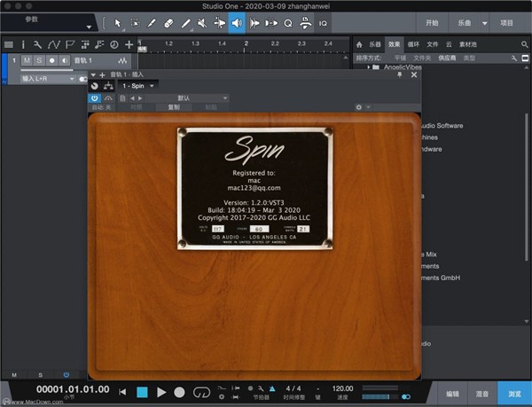Select the Arrow tool in the toolbar

pos(120,24)
